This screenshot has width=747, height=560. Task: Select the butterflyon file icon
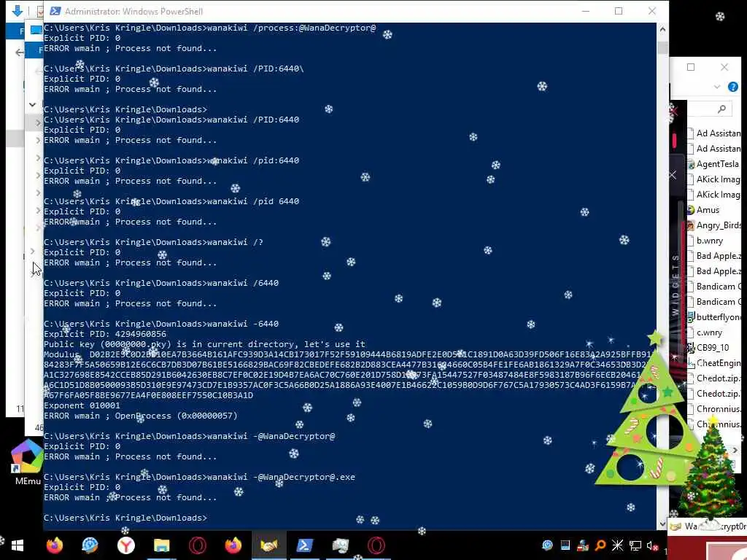click(x=691, y=317)
